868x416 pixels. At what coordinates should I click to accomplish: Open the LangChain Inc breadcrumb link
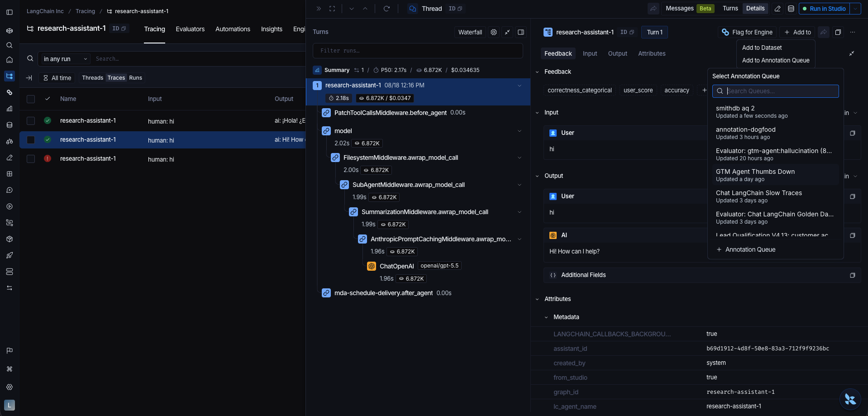45,11
